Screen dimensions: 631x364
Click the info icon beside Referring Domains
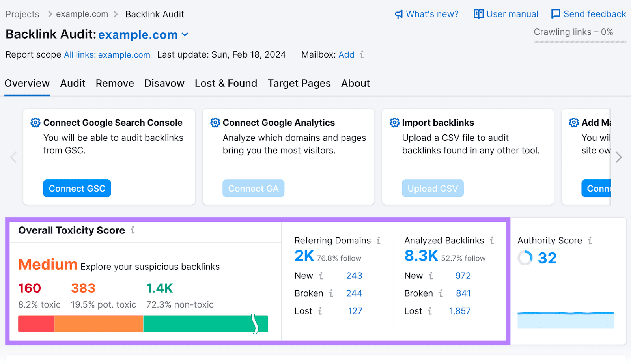click(x=378, y=240)
